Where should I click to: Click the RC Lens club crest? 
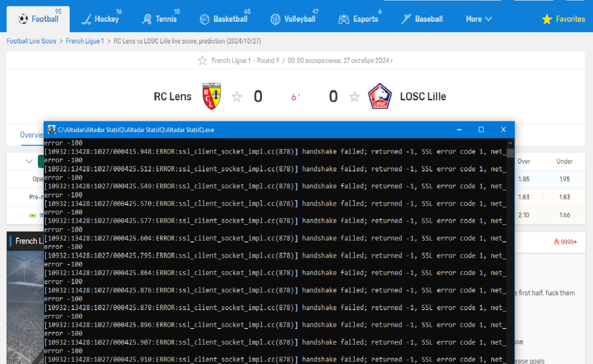tap(212, 96)
